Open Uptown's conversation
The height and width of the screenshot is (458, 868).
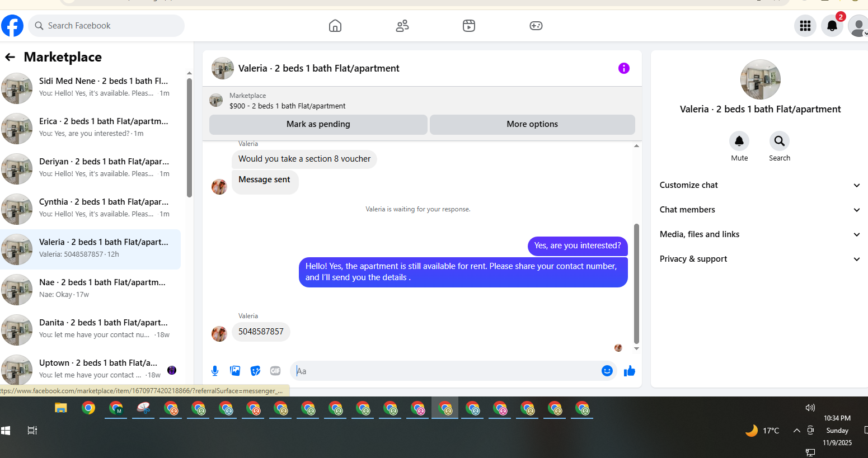point(91,369)
